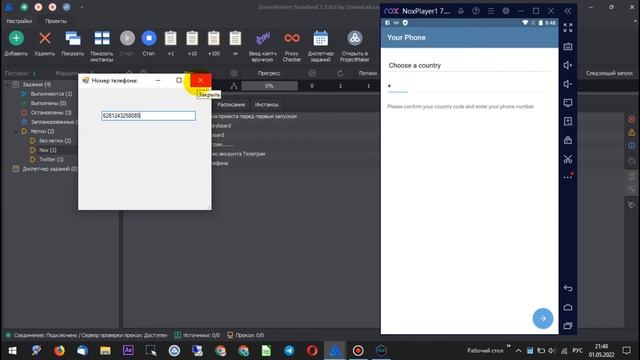Viewport: 640px width, 360px height.
Task: Click NoxPlayer scissors screenshot icon
Action: tap(568, 159)
